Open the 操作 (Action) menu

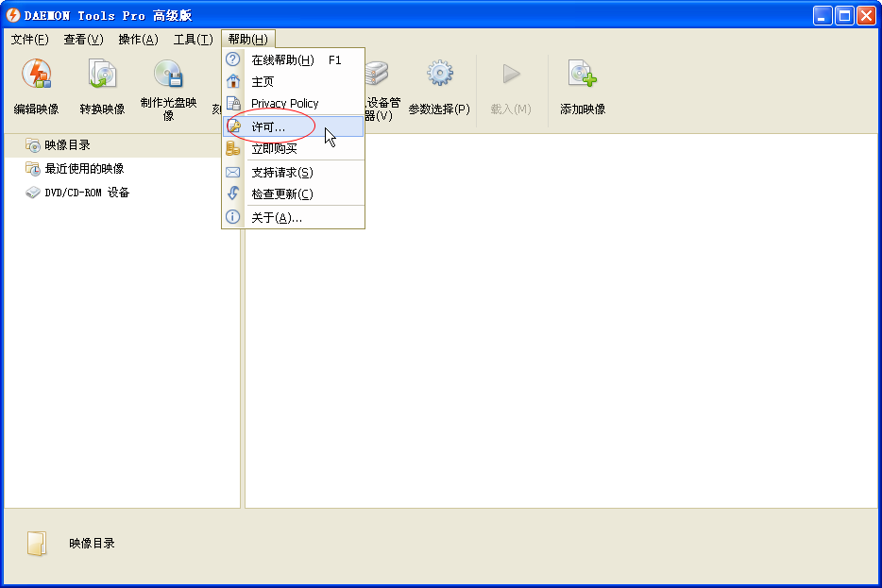point(138,40)
